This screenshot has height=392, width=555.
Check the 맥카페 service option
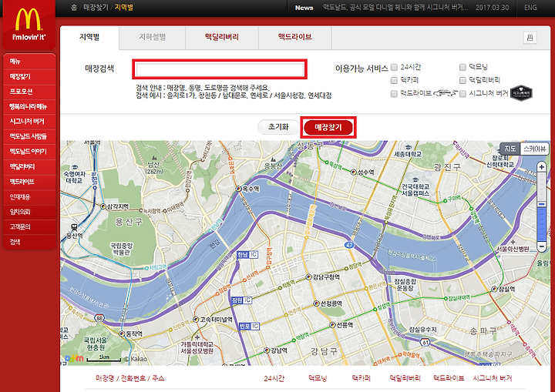click(394, 80)
